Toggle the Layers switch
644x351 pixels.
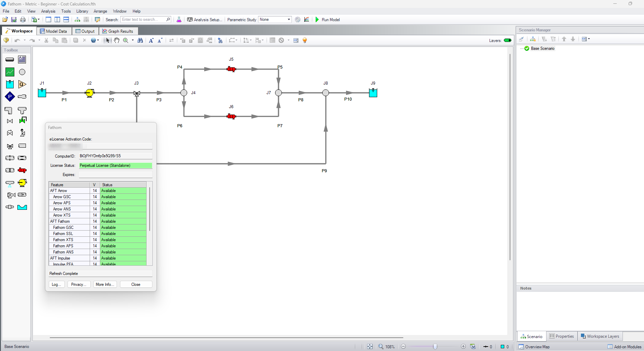(x=507, y=40)
